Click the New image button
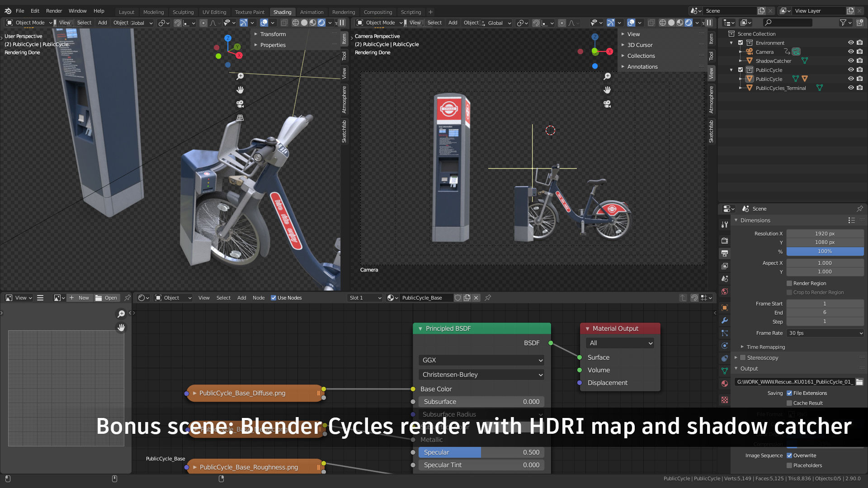The image size is (868, 488). (x=80, y=298)
